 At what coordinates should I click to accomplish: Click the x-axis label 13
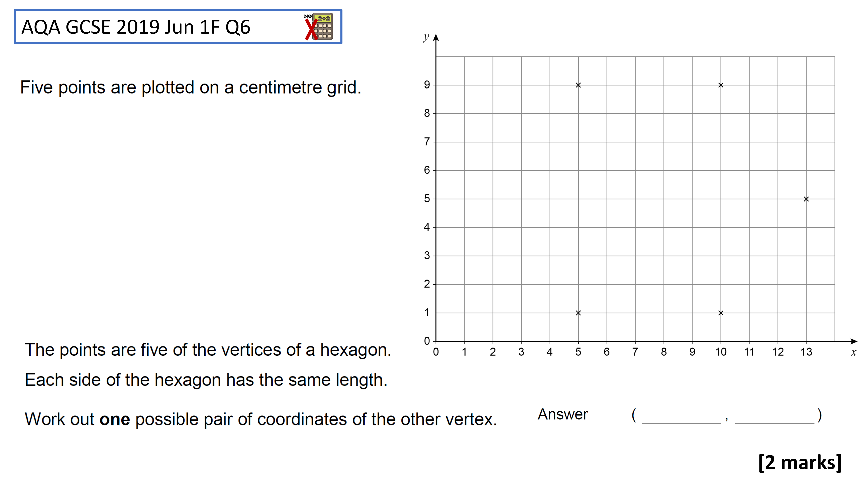[x=806, y=352]
